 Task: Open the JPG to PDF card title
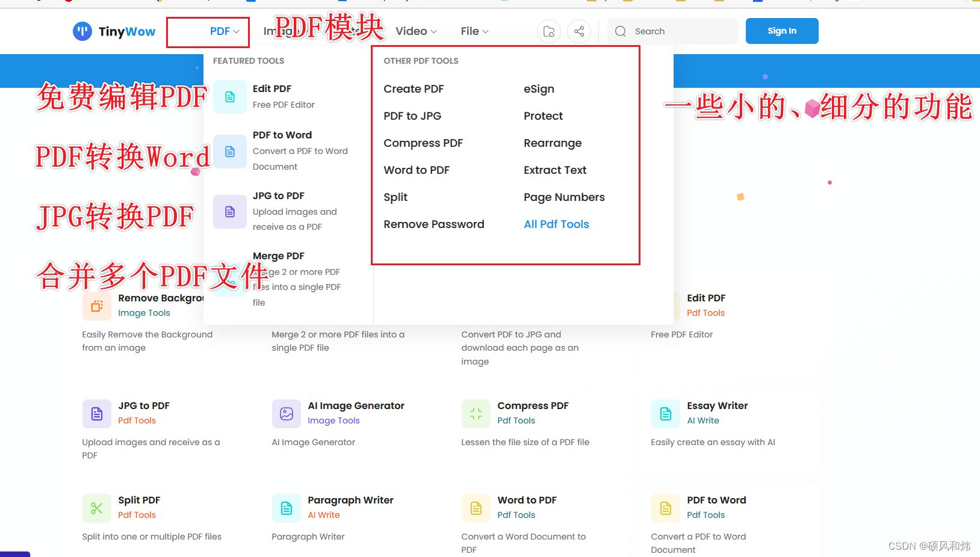[144, 406]
